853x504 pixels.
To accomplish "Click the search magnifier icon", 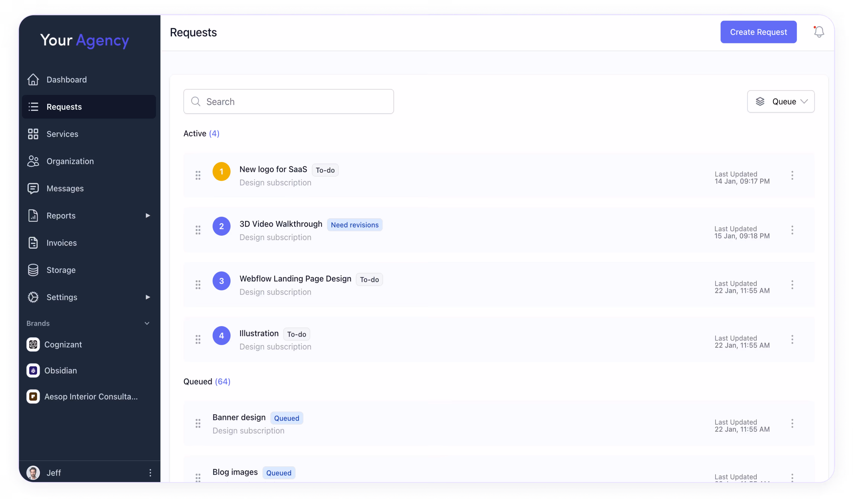I will [196, 101].
